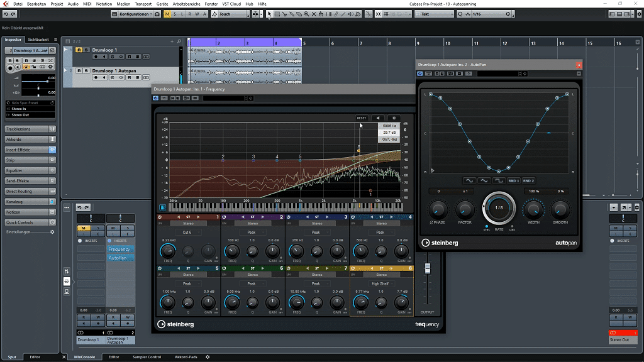The image size is (644, 362).
Task: Toggle Frequency band 5 power button
Action: [159, 268]
